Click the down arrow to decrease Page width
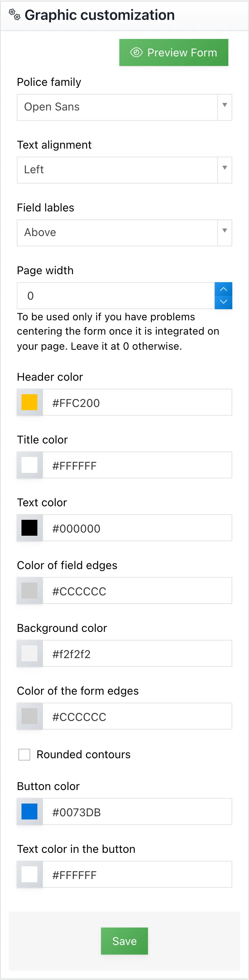Image resolution: width=249 pixels, height=980 pixels. pos(223,302)
